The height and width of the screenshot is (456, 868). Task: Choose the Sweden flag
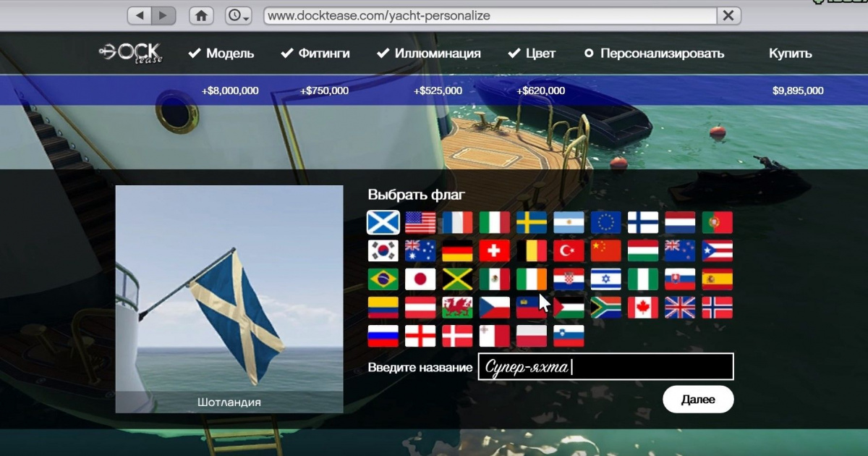[x=532, y=222]
